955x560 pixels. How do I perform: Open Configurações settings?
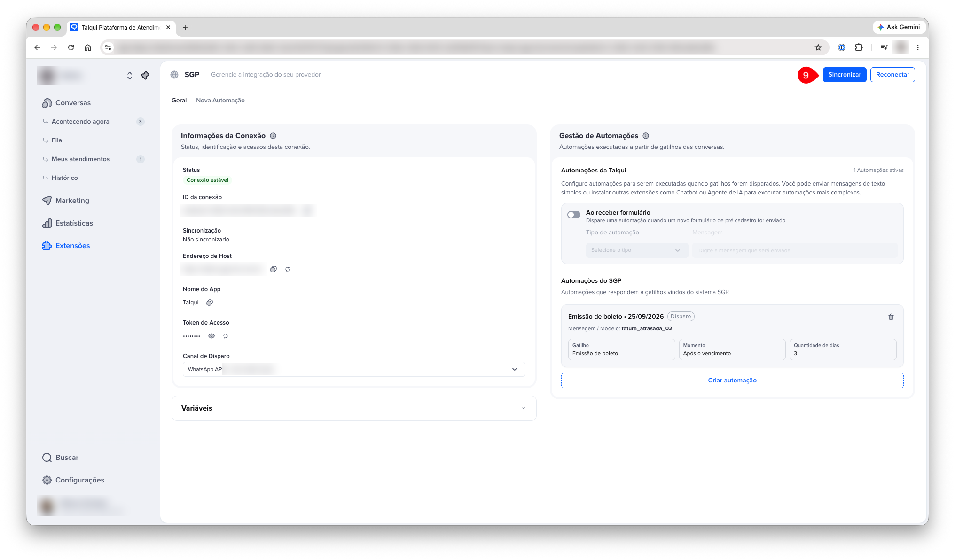79,480
